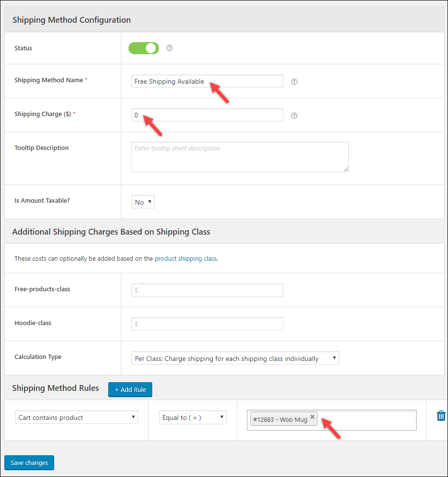
Task: Click the Shipping Method Name label
Action: (x=49, y=80)
